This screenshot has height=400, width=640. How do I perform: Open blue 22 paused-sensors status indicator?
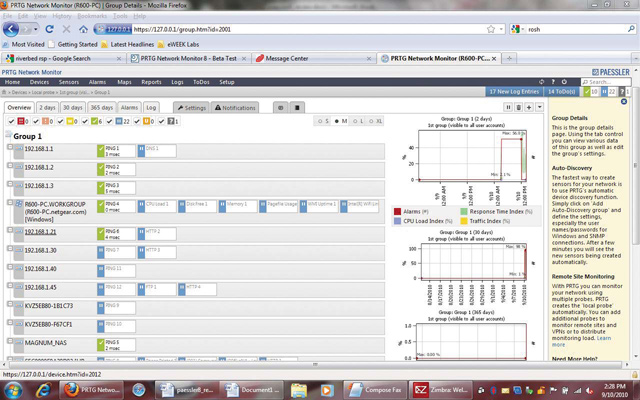point(609,92)
